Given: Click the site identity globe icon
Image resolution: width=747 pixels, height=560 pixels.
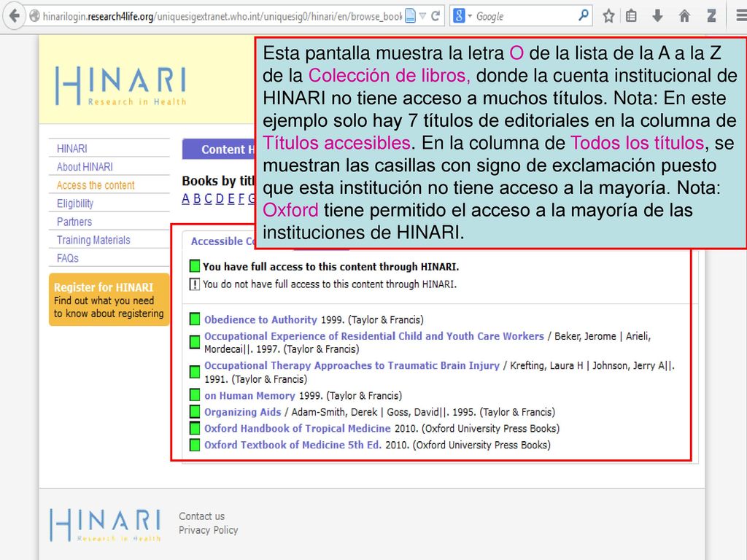Looking at the screenshot, I should click(x=34, y=16).
